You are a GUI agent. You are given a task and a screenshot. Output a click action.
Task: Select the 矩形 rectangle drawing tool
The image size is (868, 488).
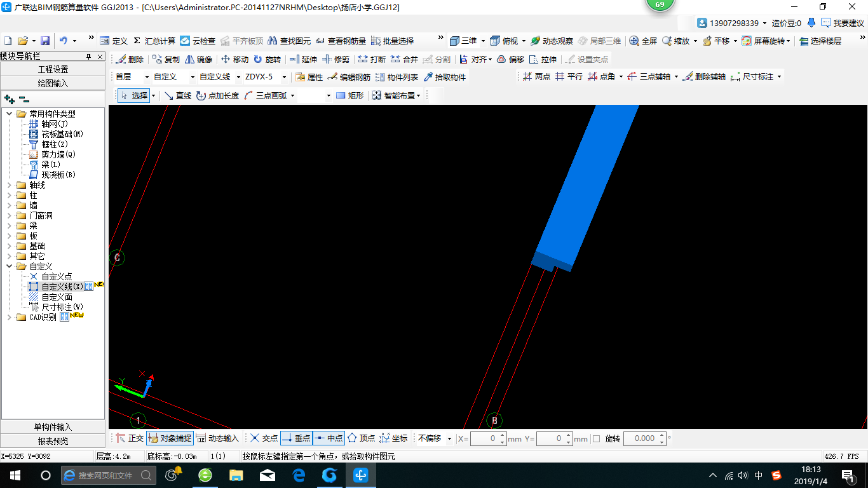(350, 95)
